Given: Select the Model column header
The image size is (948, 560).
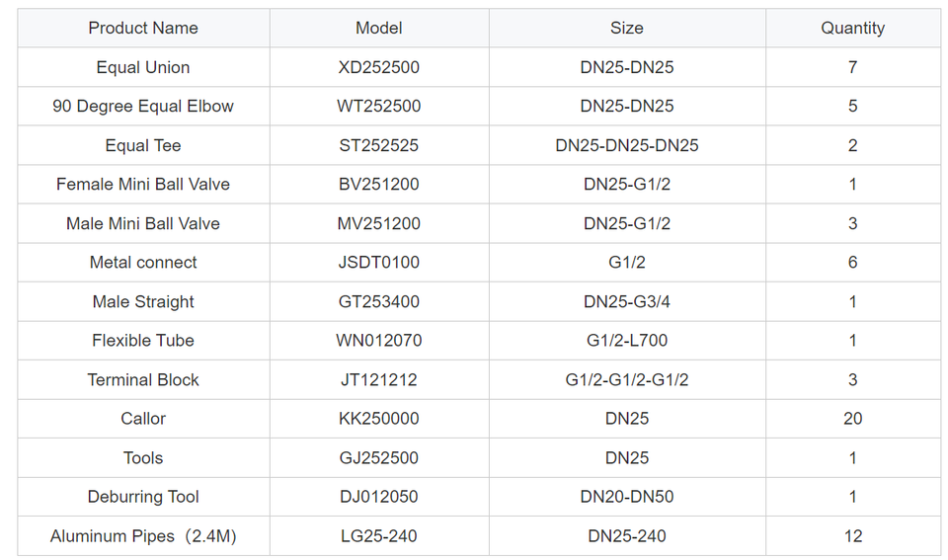Looking at the screenshot, I should click(x=379, y=28).
